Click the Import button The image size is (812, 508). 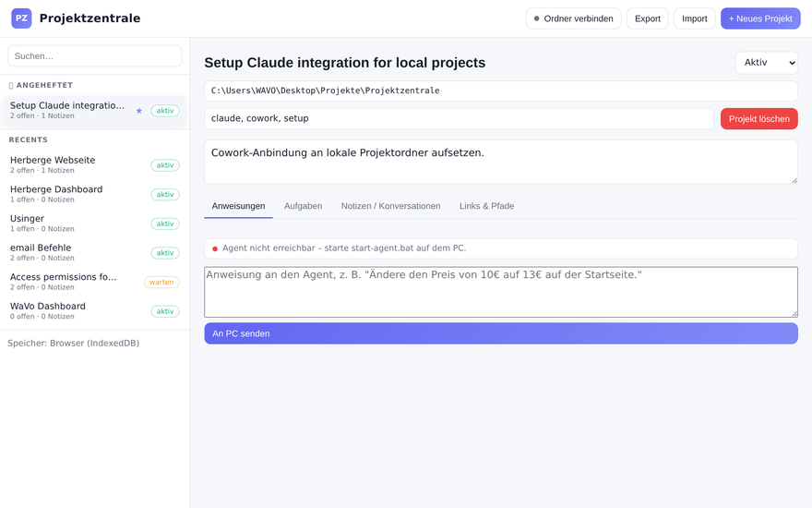coord(695,18)
